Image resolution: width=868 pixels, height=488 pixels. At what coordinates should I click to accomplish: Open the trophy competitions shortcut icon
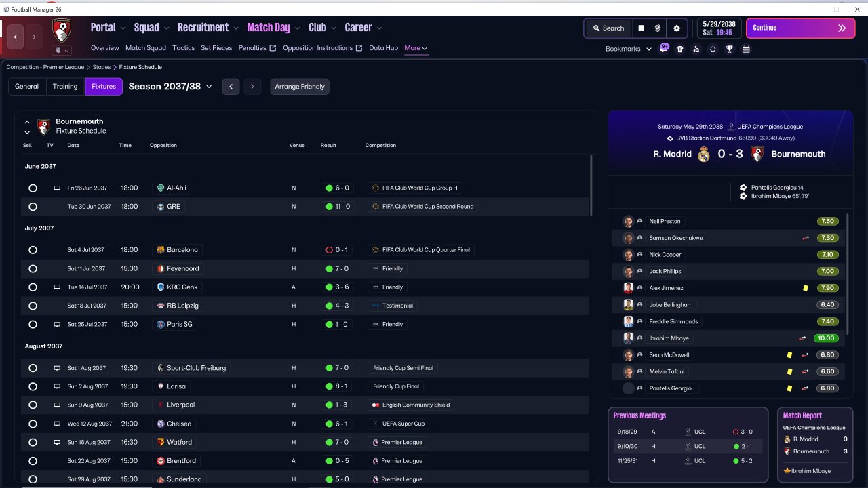(x=730, y=49)
